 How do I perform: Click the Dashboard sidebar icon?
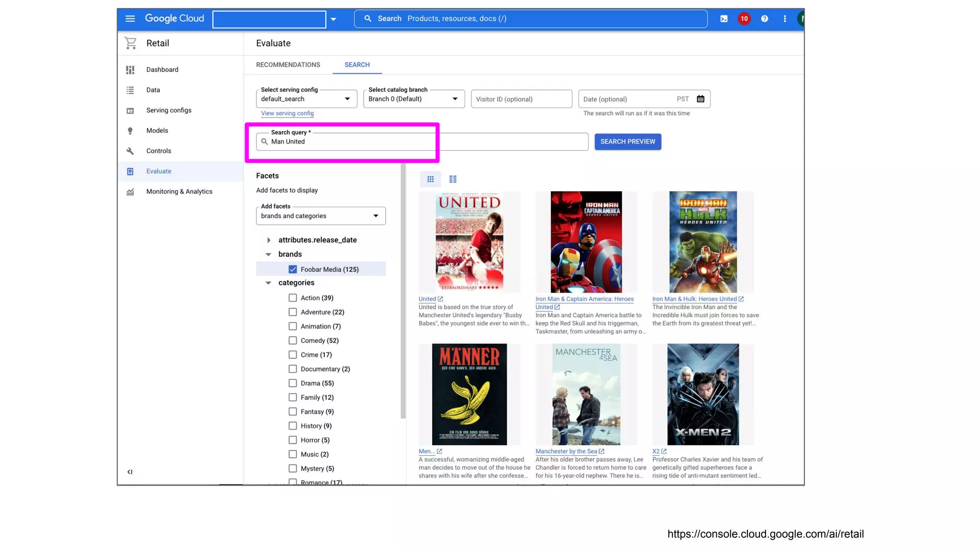[x=130, y=70]
